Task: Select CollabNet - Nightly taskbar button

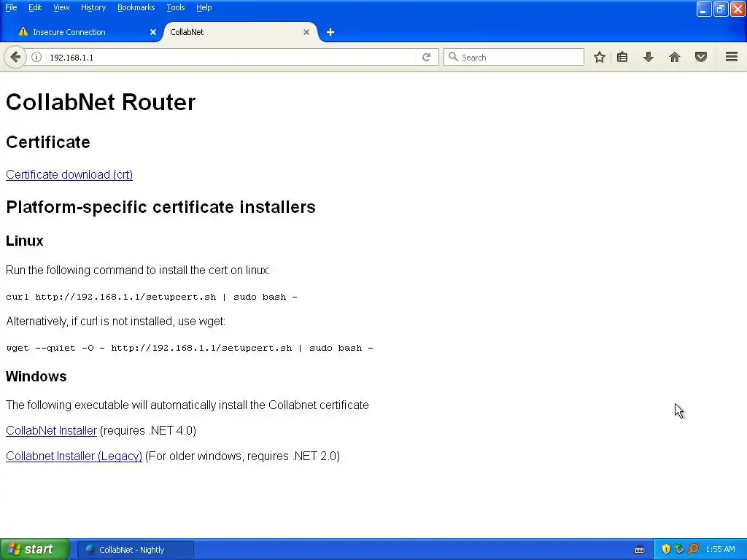Action: click(x=135, y=550)
